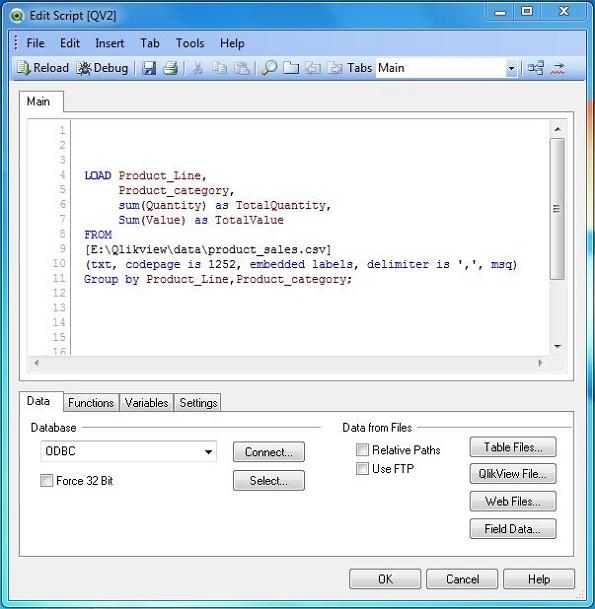Click the FROM keyword in script
This screenshot has width=595, height=609.
tap(98, 235)
